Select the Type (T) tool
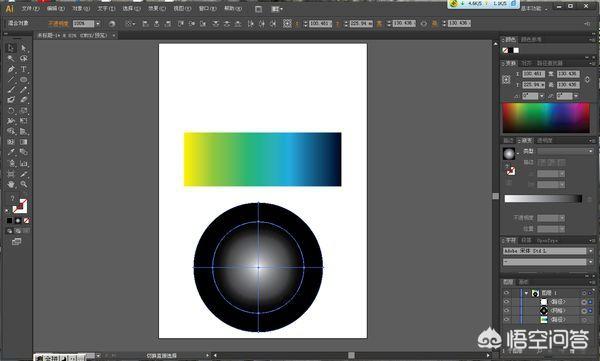 point(24,69)
